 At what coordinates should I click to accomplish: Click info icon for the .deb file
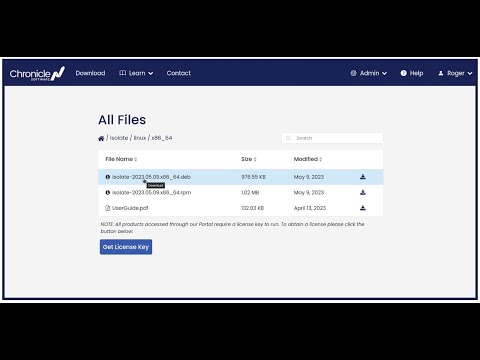108,177
